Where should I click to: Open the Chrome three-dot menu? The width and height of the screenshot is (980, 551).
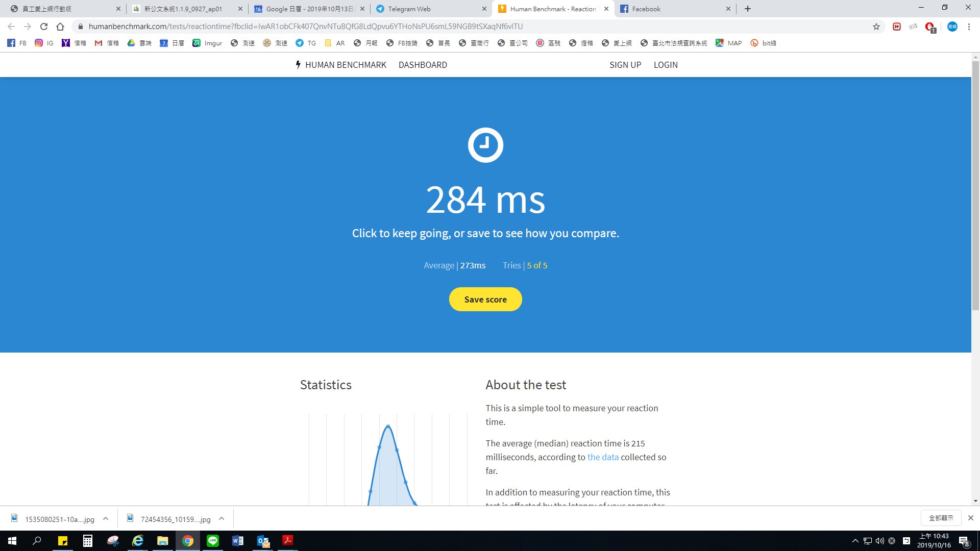969,27
